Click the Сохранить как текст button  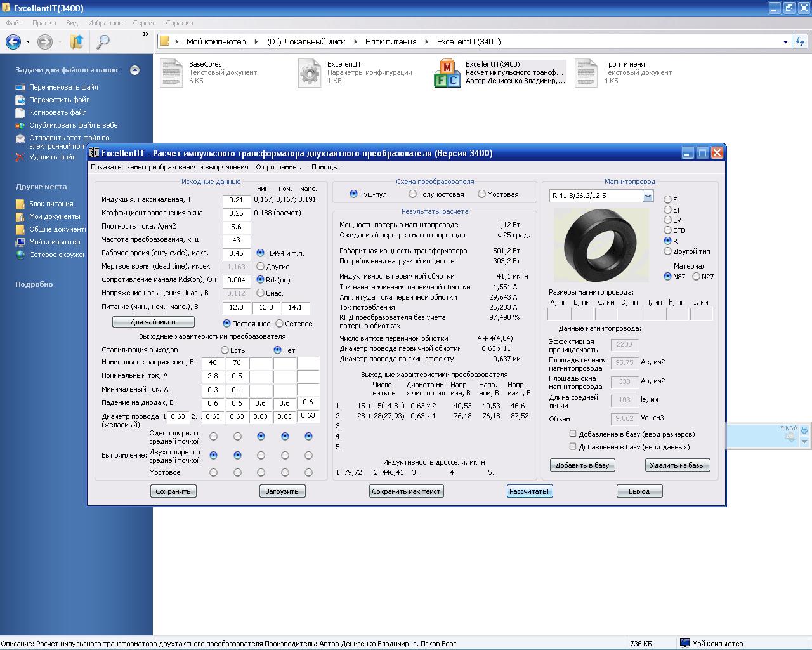tap(406, 491)
